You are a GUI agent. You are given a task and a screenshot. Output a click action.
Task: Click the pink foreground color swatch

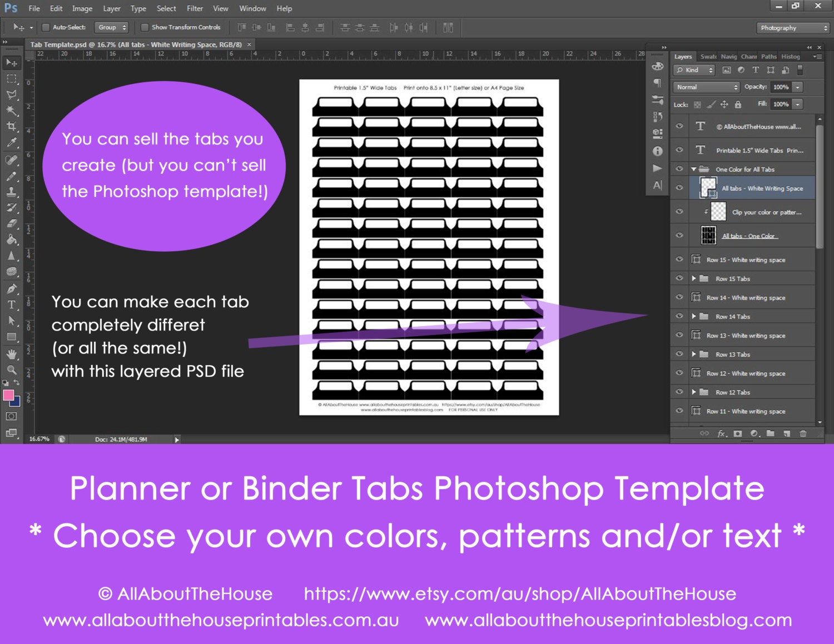pyautogui.click(x=8, y=395)
